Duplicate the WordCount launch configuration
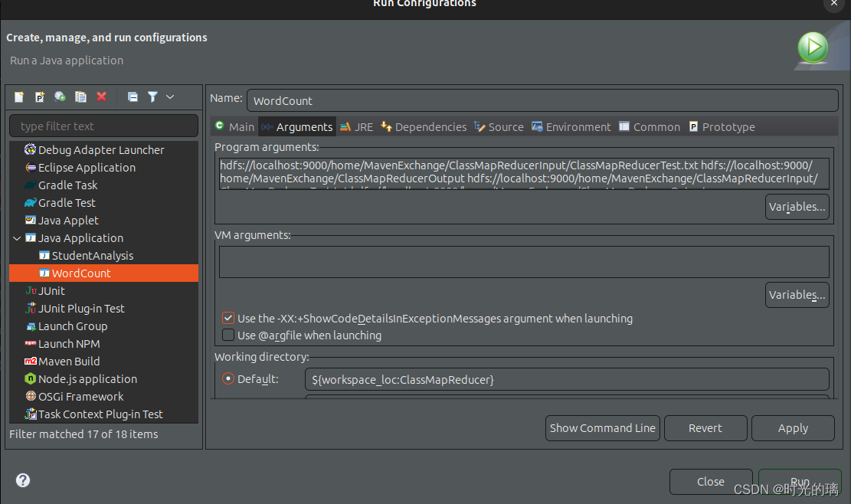The image size is (851, 504). point(80,97)
